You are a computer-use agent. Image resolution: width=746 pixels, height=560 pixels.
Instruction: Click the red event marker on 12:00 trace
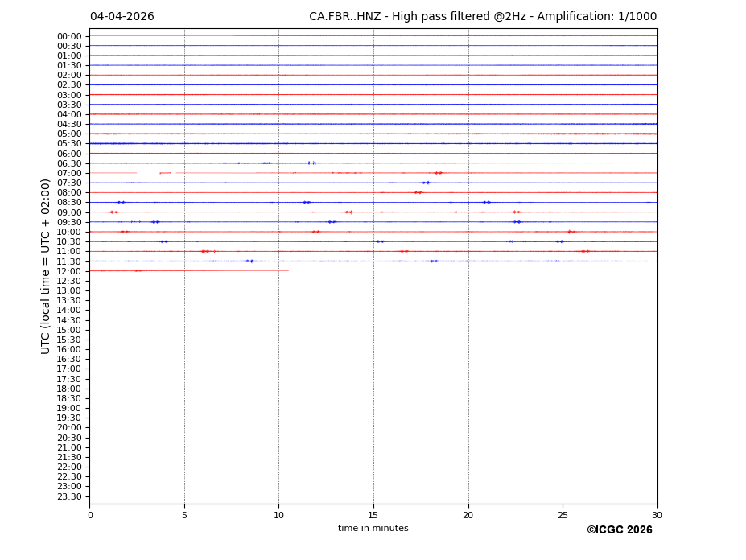(138, 271)
